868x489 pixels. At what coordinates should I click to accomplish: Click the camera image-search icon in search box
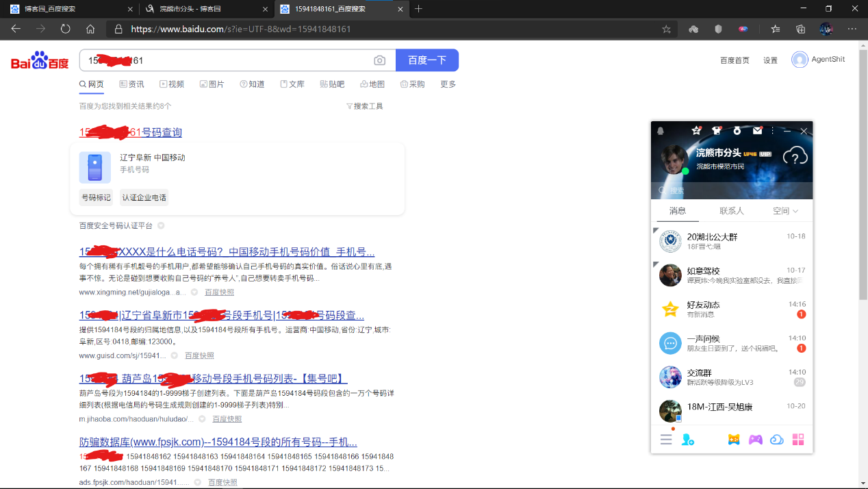click(x=380, y=60)
